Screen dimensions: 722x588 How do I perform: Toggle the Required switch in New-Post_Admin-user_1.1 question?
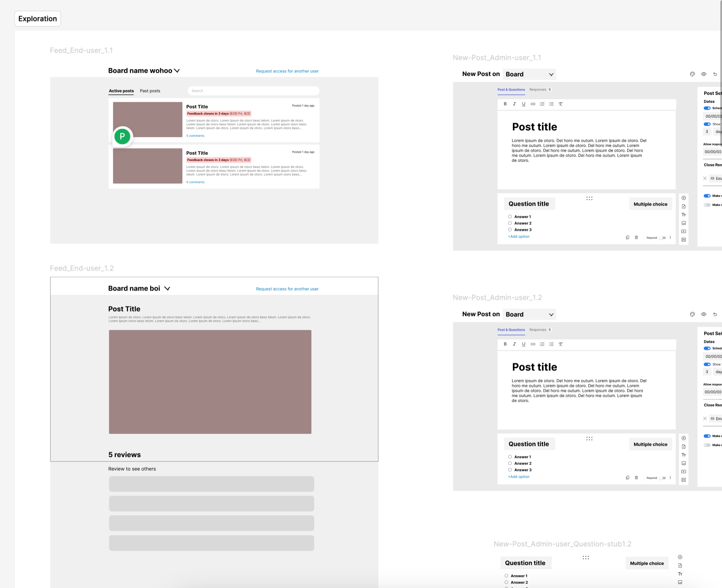[x=663, y=238]
